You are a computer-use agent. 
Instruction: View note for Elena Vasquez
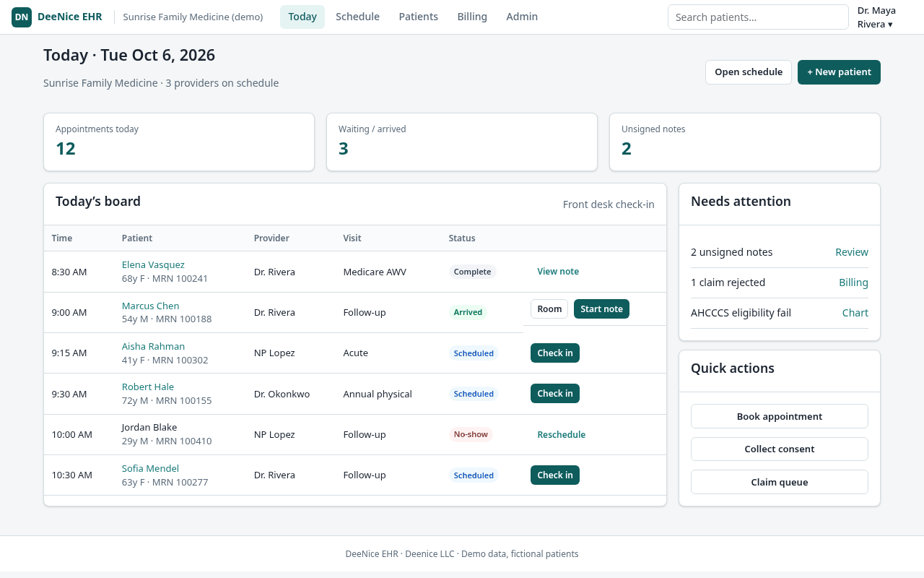[558, 272]
